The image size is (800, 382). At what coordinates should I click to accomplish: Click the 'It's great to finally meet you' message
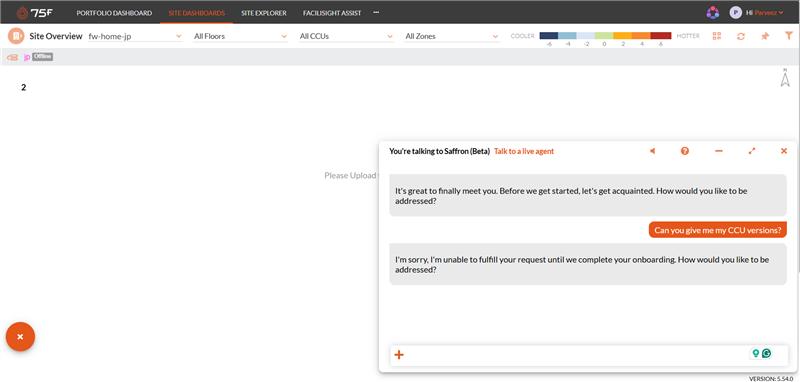588,195
